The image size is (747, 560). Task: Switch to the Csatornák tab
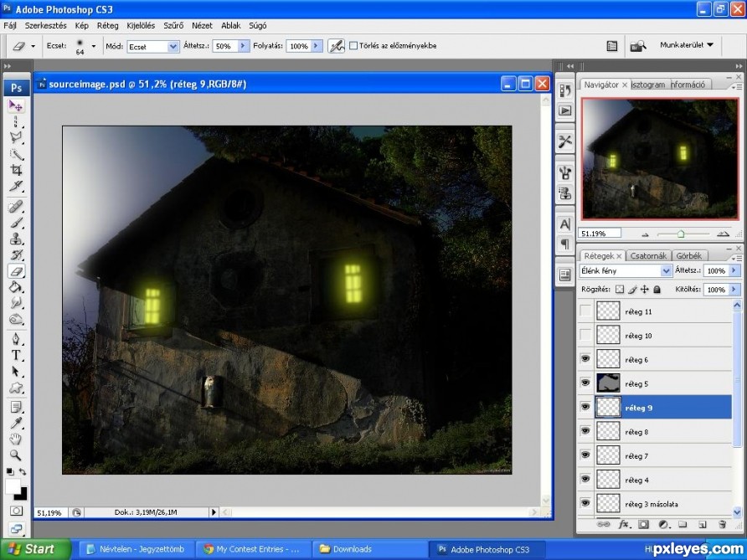click(648, 255)
